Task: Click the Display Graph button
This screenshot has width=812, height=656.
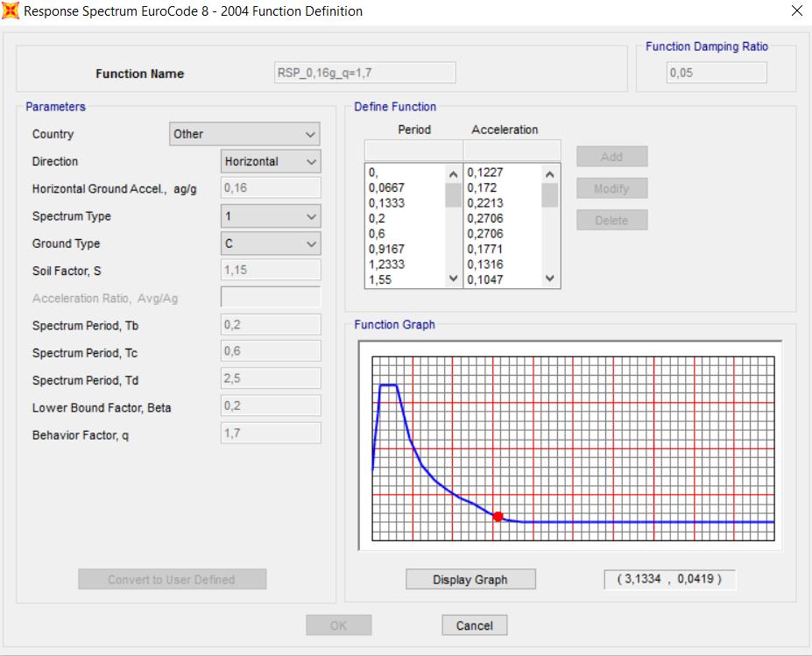Action: click(470, 580)
